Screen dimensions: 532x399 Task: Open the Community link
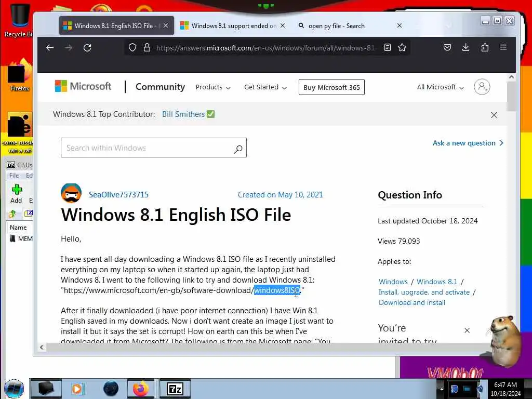point(160,87)
